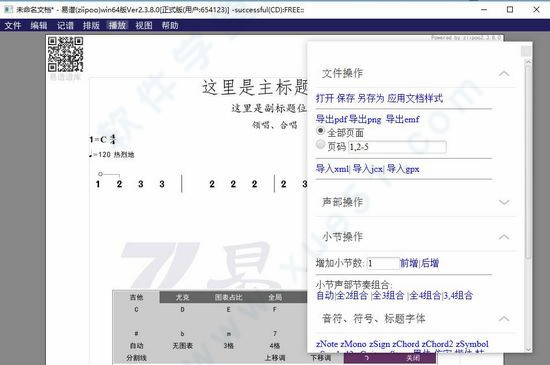Screen dimensions: 550x365
Task: Click the 无图表 option
Action: pos(182,346)
